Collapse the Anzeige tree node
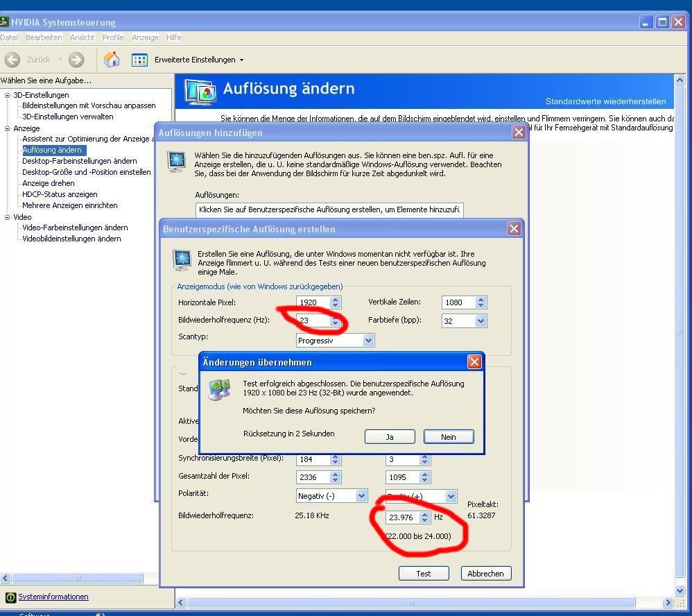Viewport: 692px width, 616px height. click(7, 128)
